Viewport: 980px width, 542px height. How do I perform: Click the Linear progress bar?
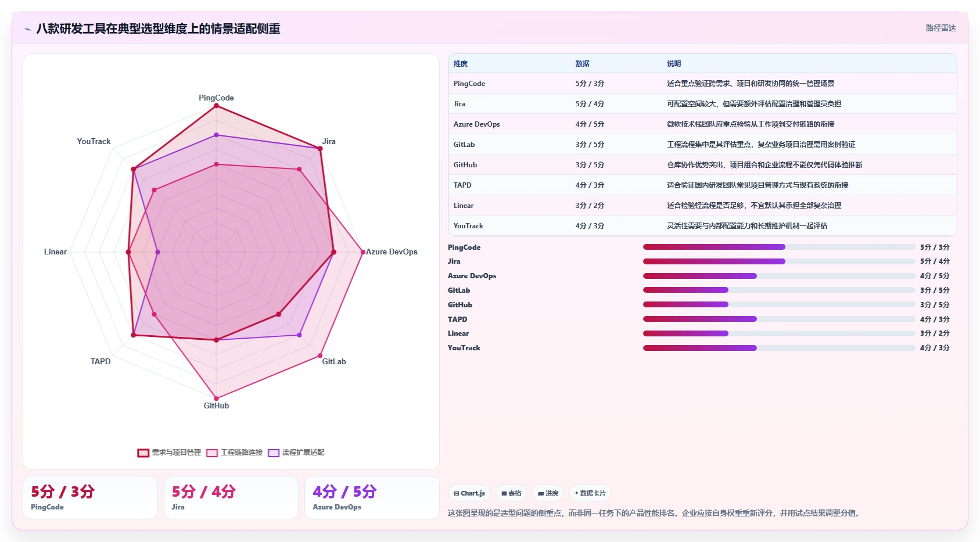click(x=779, y=333)
